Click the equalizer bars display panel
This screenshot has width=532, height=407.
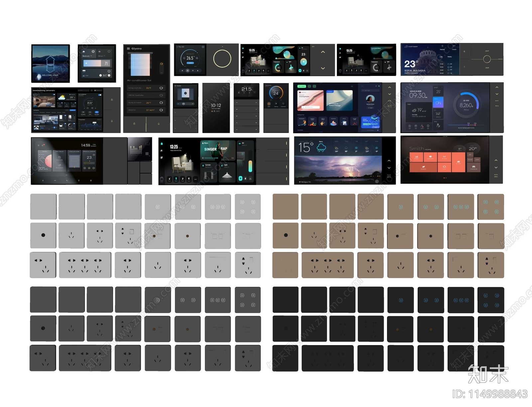pyautogui.click(x=140, y=149)
